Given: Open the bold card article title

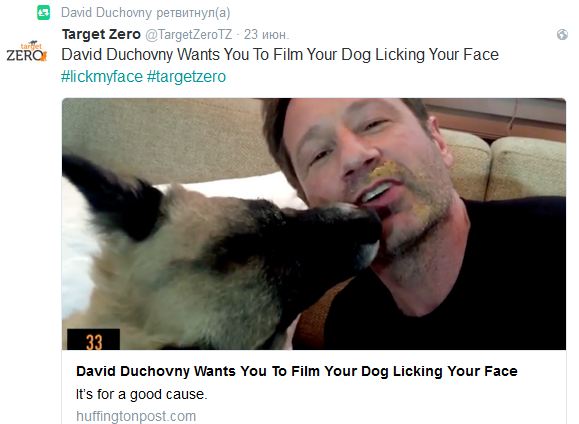Looking at the screenshot, I should 297,371.
